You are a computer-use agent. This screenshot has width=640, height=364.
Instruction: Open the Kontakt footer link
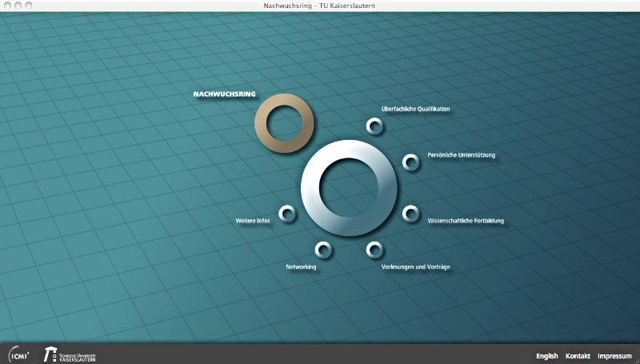(578, 356)
